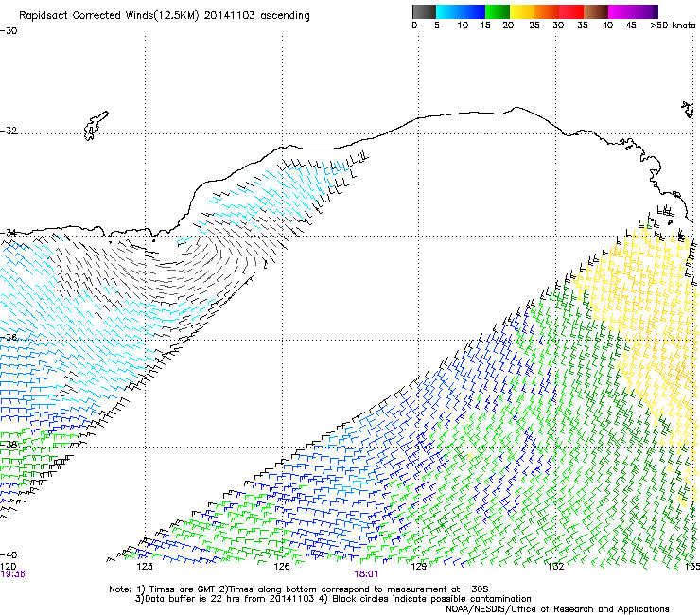Click the '-38' latitude label
This screenshot has width=700, height=615.
pos(9,445)
